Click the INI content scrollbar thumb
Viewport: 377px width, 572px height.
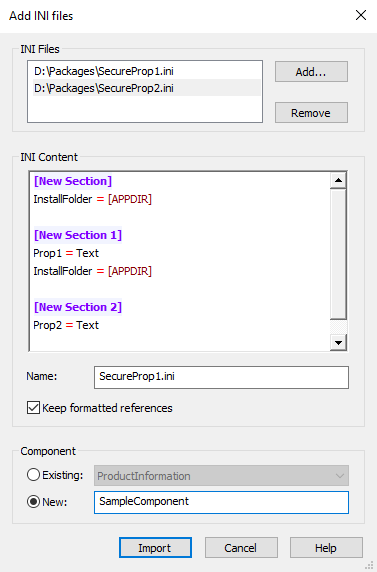click(x=338, y=253)
